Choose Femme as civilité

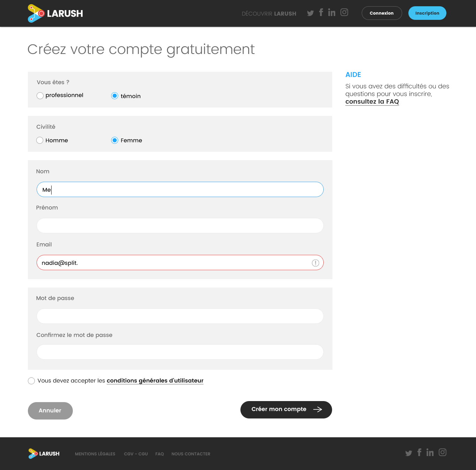click(x=115, y=140)
